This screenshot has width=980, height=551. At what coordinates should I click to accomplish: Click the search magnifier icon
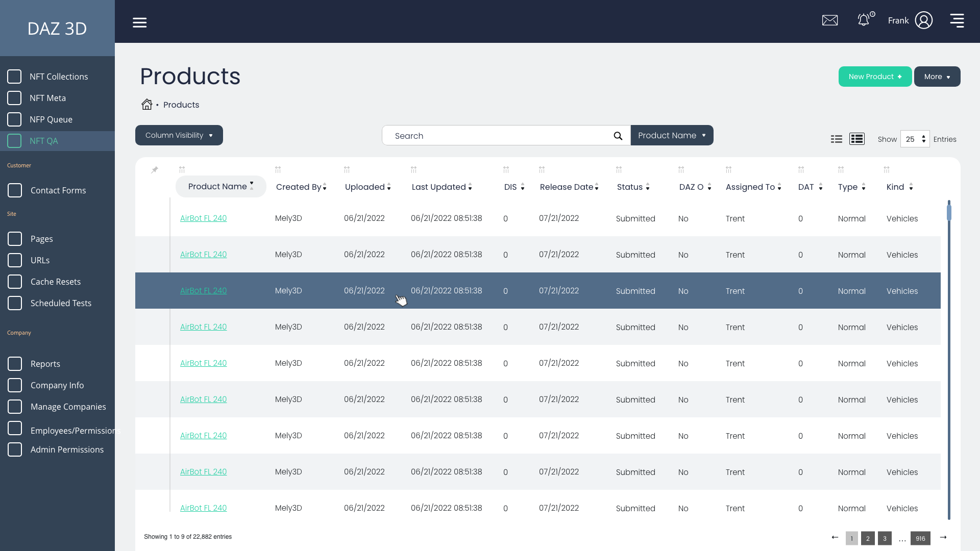pyautogui.click(x=618, y=136)
